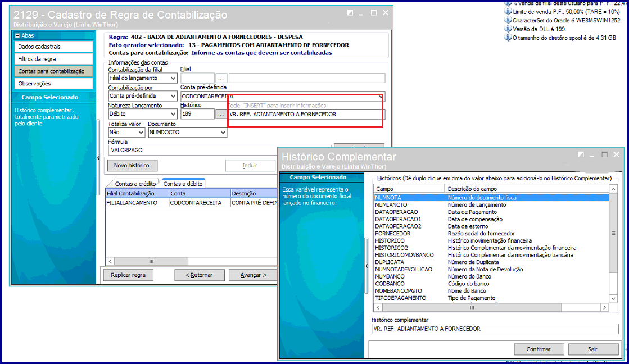Click históricos list scroll down arrow
This screenshot has width=629, height=364.
click(613, 299)
